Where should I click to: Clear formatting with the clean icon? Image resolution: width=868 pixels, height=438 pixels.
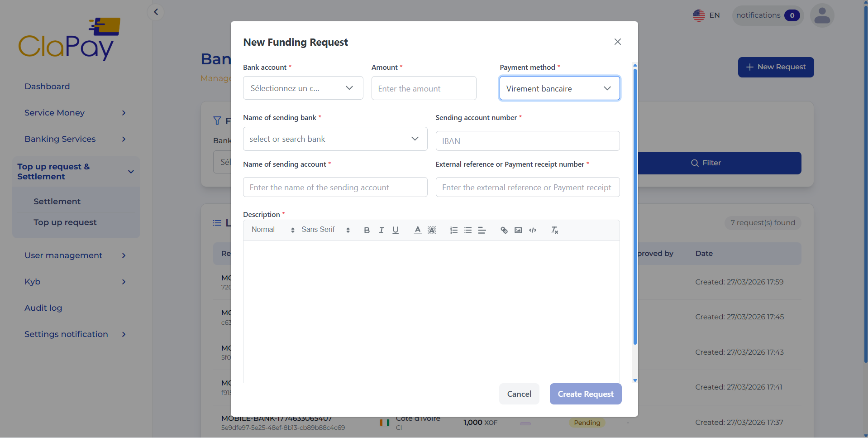554,230
